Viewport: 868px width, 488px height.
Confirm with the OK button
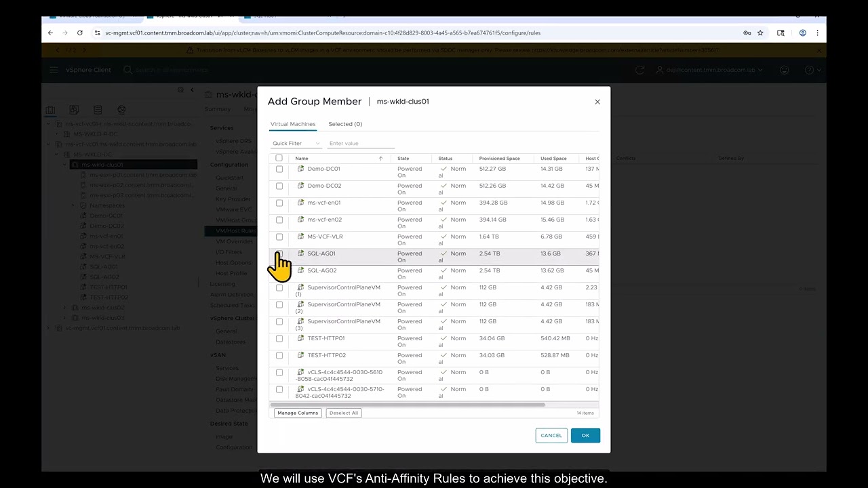click(585, 435)
